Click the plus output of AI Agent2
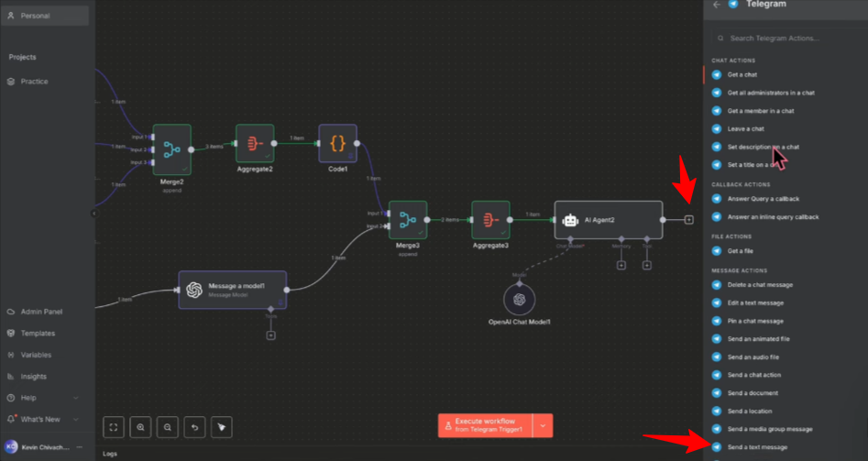This screenshot has width=868, height=461. coord(688,220)
